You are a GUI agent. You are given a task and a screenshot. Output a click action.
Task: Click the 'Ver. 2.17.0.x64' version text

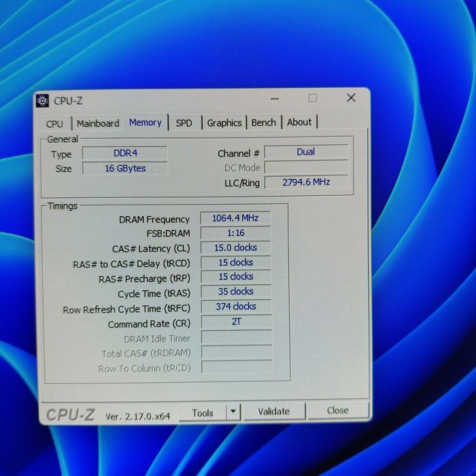(137, 416)
